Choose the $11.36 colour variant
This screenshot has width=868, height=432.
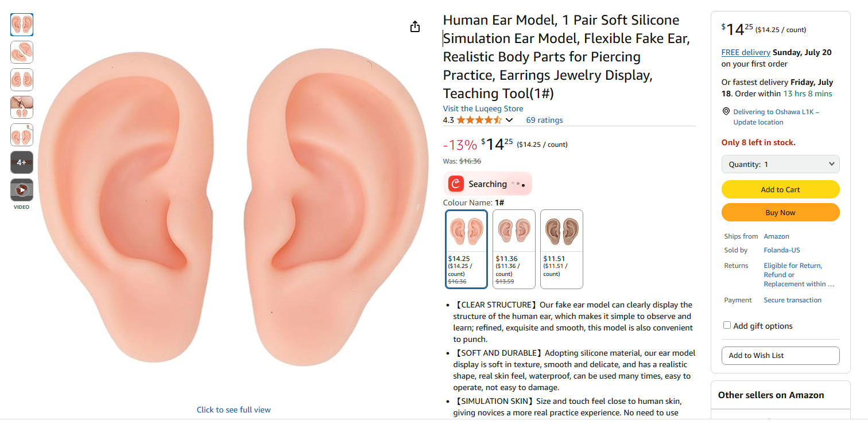pyautogui.click(x=514, y=249)
